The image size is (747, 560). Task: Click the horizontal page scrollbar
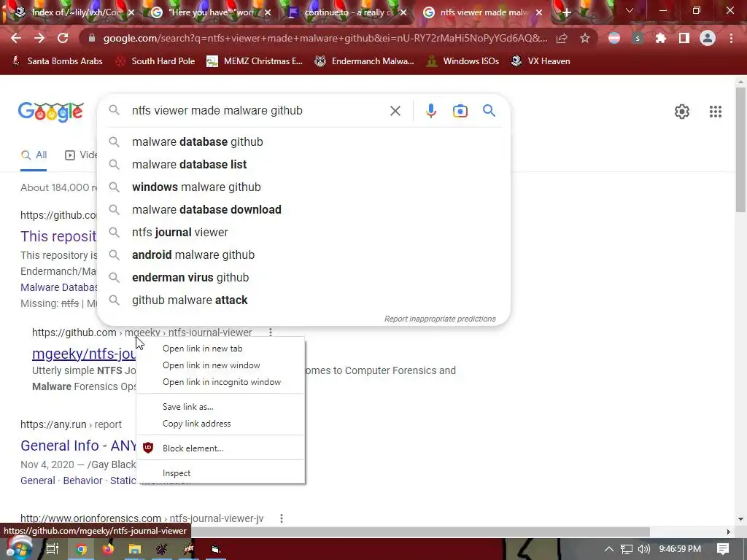click(x=420, y=532)
